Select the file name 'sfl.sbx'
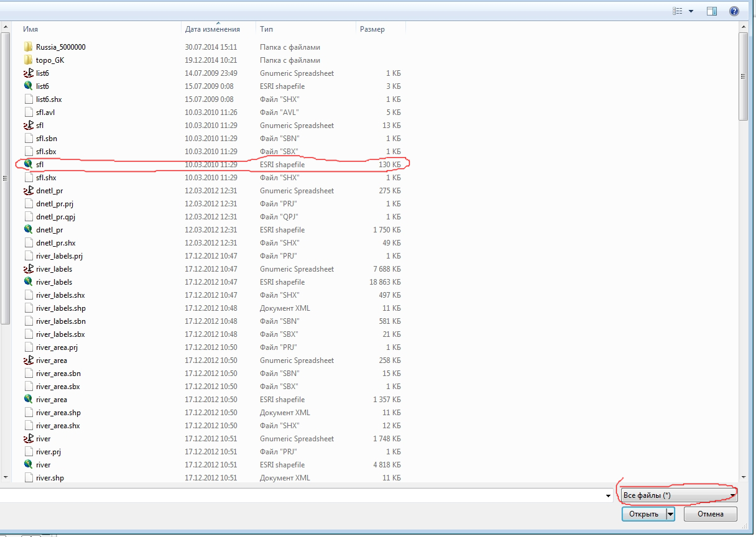 click(x=46, y=152)
